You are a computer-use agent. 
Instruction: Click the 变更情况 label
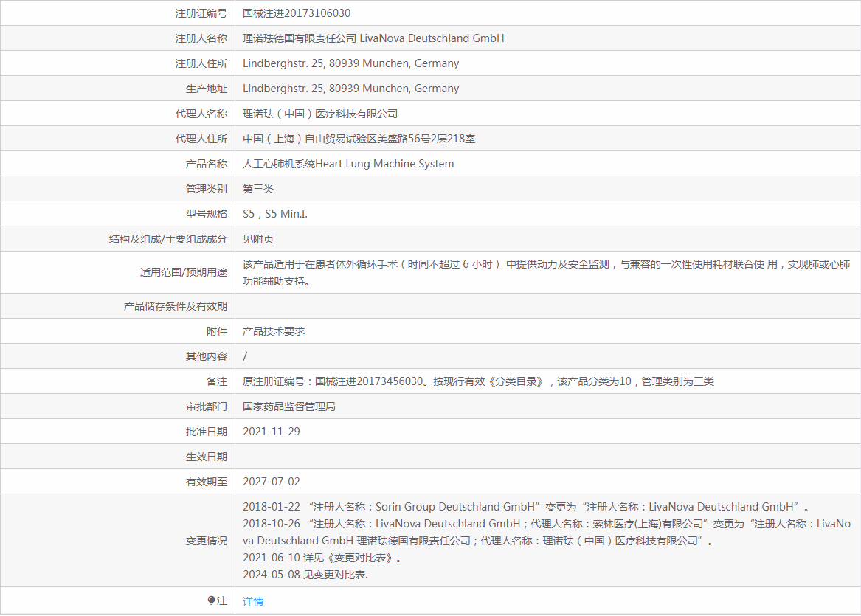[x=207, y=541]
